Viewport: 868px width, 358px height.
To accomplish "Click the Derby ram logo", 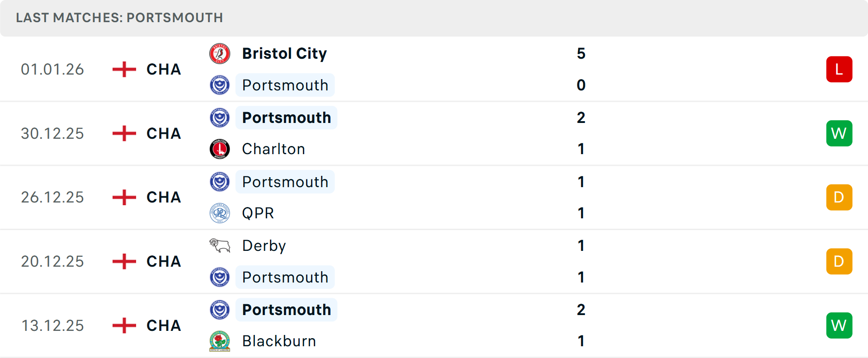I will click(220, 245).
